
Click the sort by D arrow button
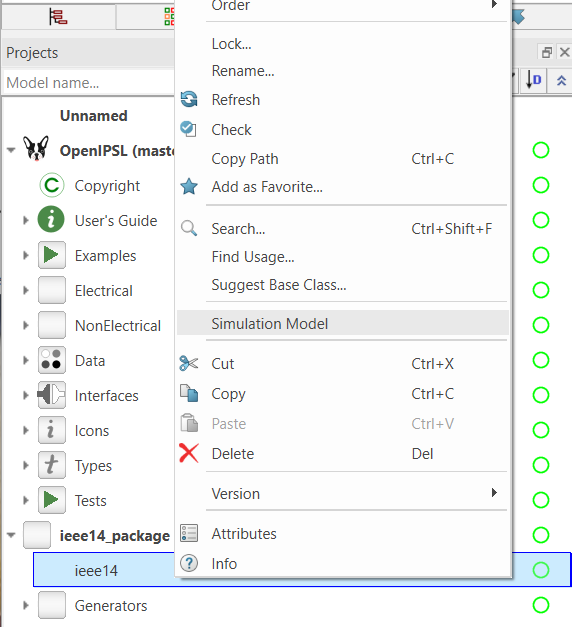click(534, 80)
